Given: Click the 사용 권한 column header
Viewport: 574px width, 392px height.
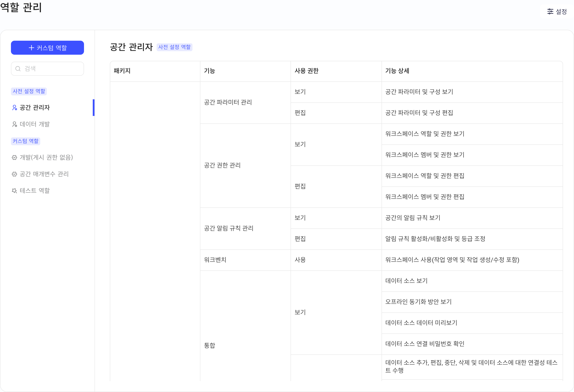Looking at the screenshot, I should (336, 71).
